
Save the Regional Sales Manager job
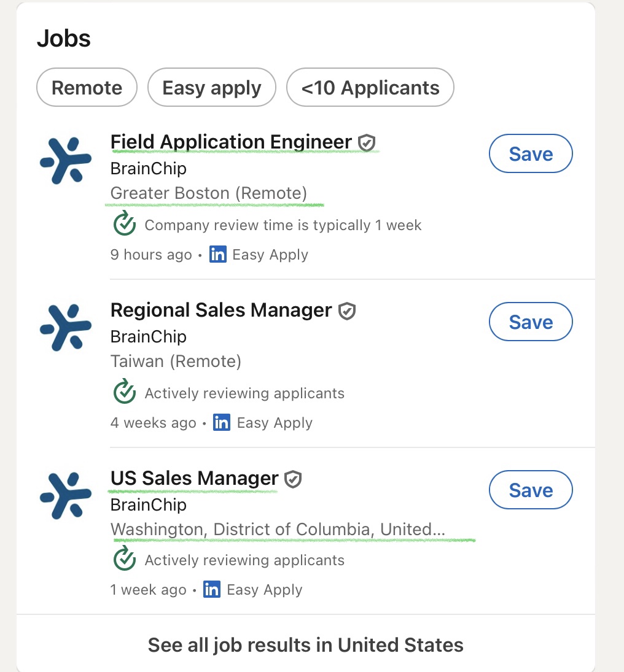[531, 322]
